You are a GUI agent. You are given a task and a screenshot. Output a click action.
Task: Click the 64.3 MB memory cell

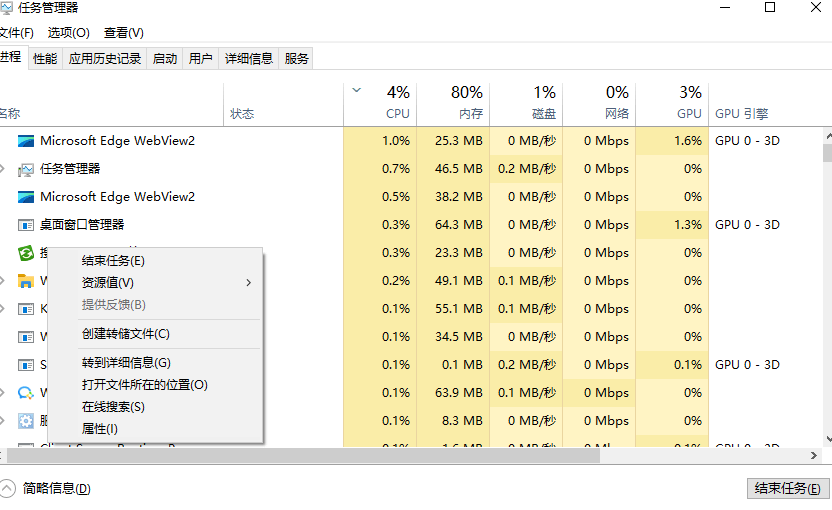point(453,225)
